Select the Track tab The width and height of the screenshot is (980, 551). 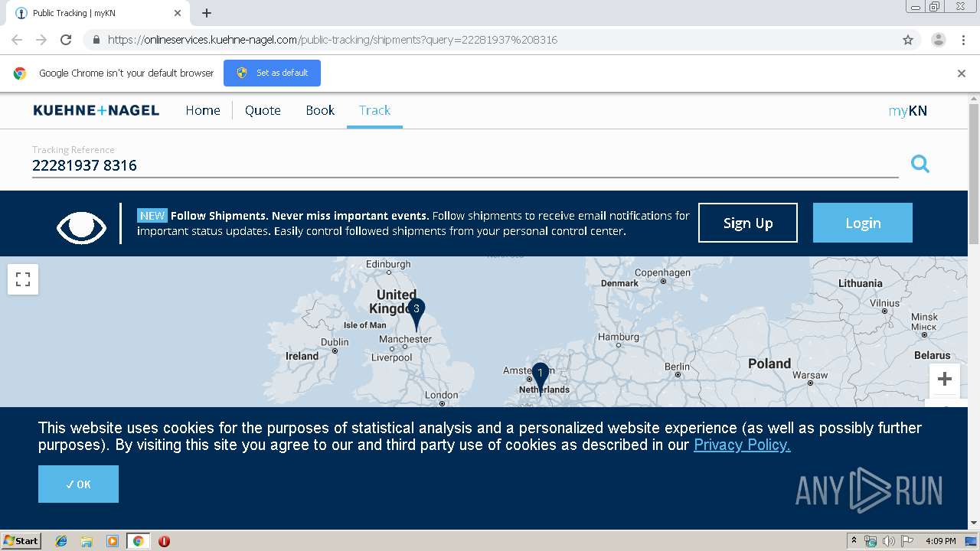point(374,110)
